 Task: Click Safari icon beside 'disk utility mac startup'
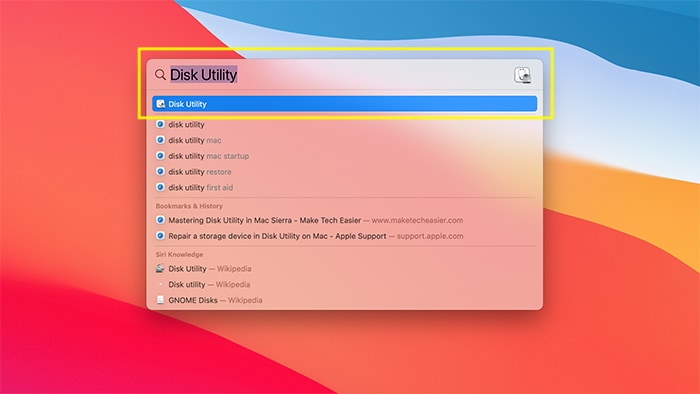[160, 156]
